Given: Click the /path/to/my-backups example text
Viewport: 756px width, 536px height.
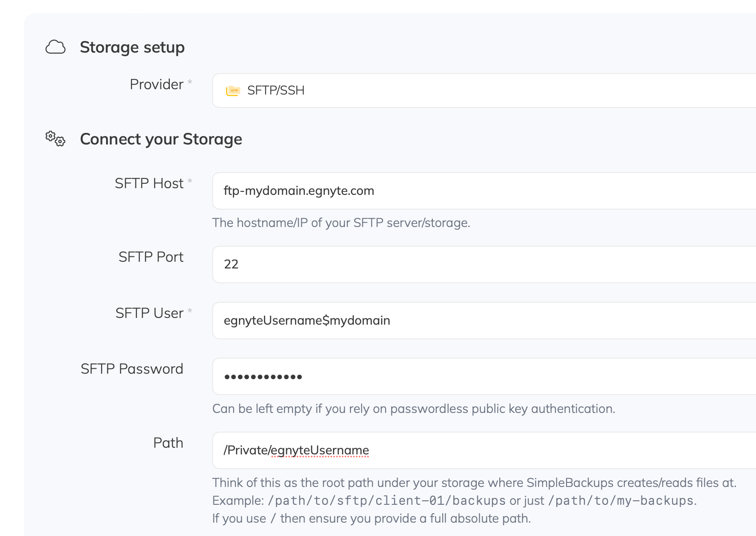Looking at the screenshot, I should tap(621, 500).
